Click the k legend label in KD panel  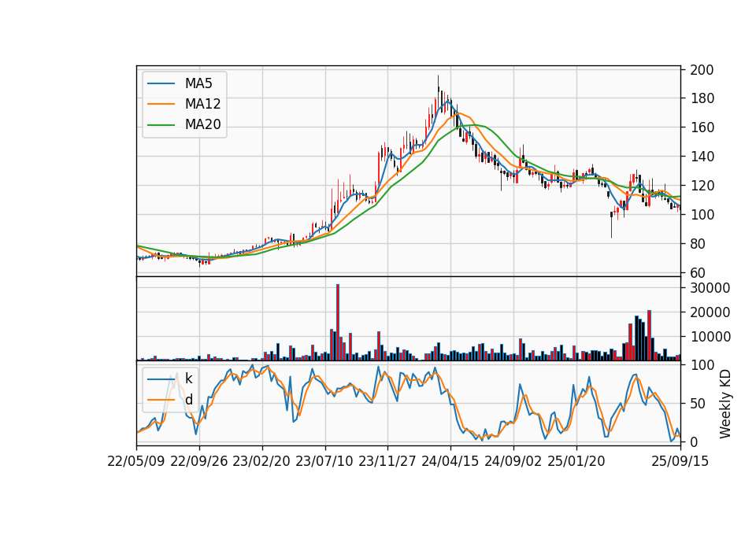coord(188,379)
